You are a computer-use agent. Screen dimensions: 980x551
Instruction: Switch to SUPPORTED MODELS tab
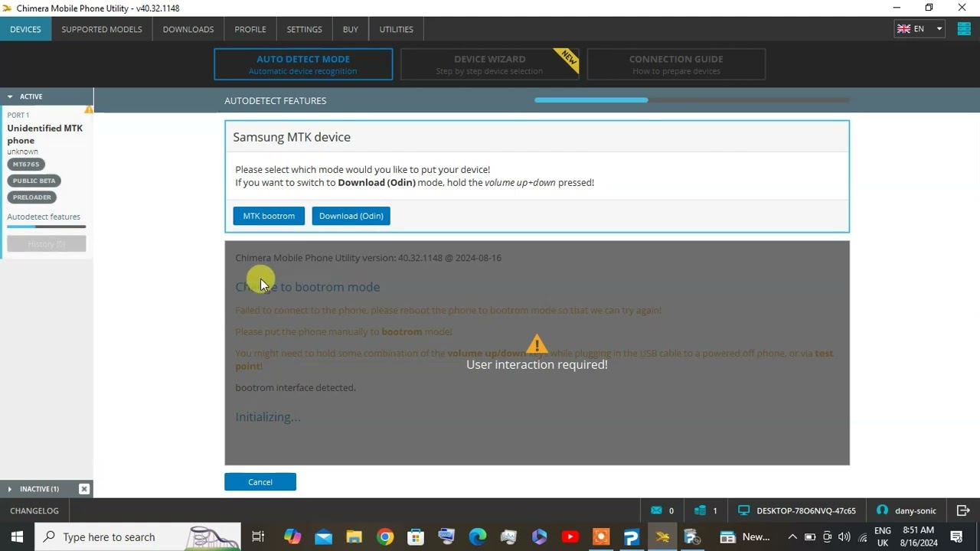click(x=102, y=29)
